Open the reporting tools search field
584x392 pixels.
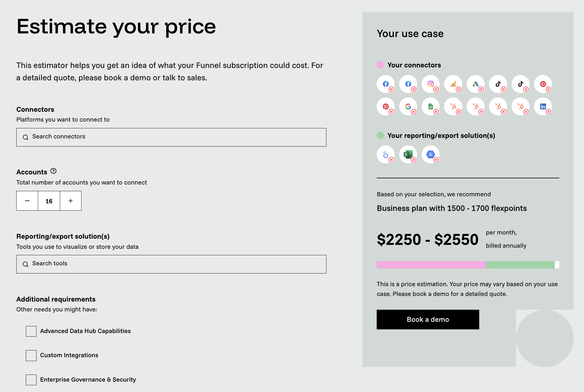click(171, 264)
